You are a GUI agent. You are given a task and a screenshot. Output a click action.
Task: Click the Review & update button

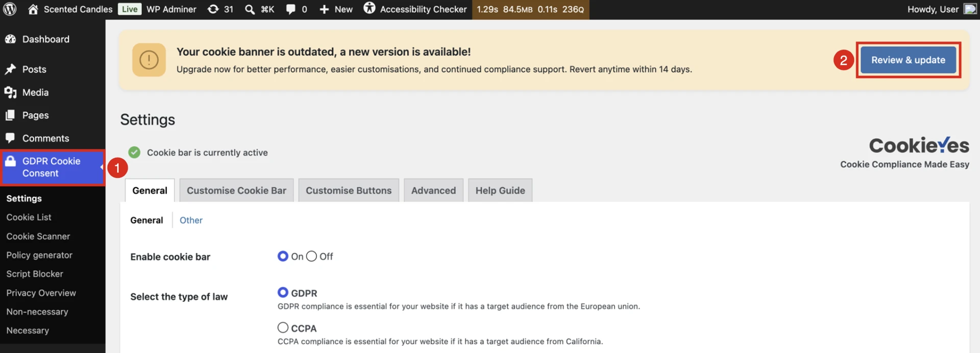[908, 60]
